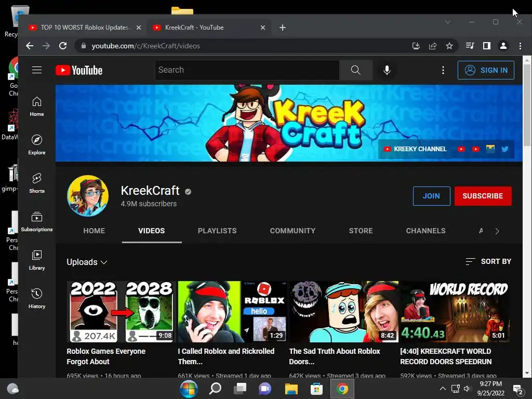Open the CHANNELS tab
The width and height of the screenshot is (532, 399).
coord(425,231)
